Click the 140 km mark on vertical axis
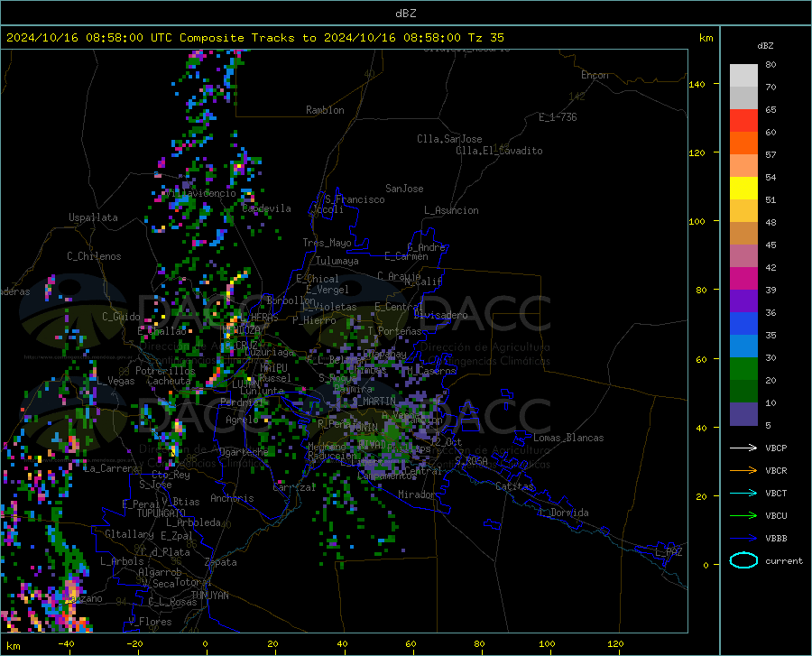This screenshot has width=812, height=656. [697, 84]
